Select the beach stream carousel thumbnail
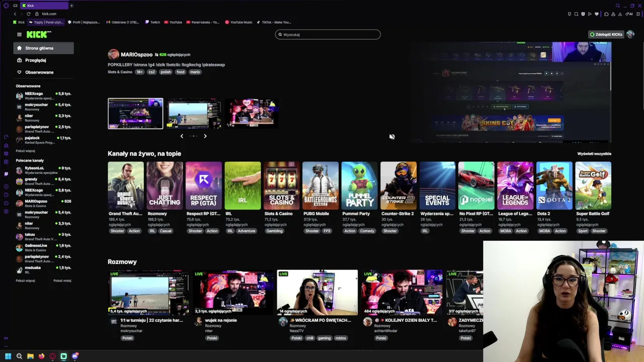Viewport: 644px width, 362px height. point(194,114)
